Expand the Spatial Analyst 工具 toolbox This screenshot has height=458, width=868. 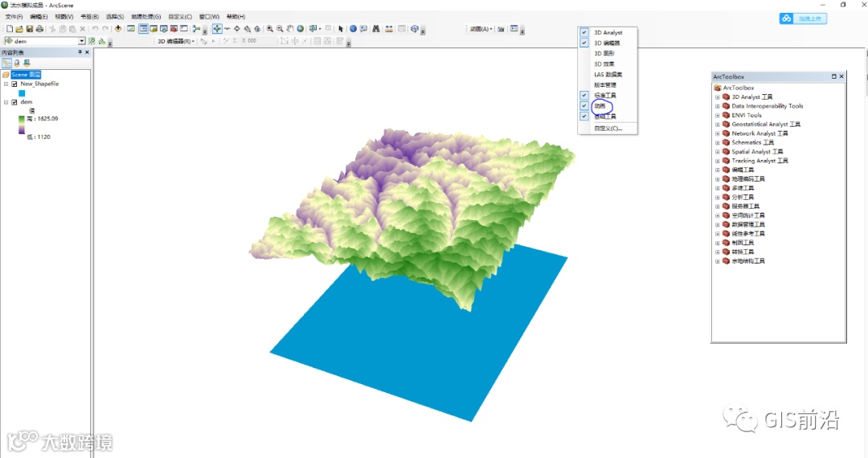(x=718, y=152)
